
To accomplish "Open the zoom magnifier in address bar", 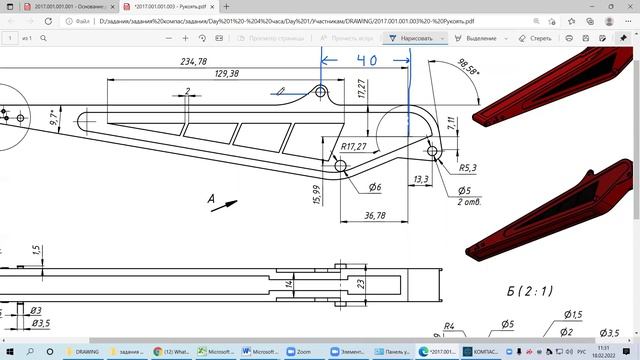I will click(536, 21).
